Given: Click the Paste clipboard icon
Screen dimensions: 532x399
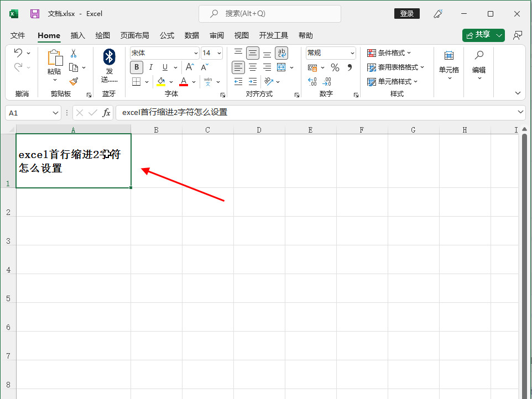Looking at the screenshot, I should point(55,57).
